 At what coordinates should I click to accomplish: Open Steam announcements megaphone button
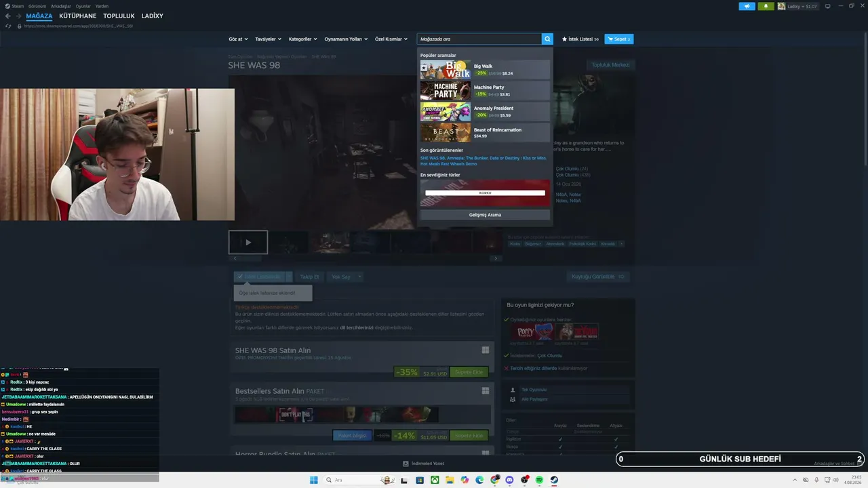tap(747, 6)
